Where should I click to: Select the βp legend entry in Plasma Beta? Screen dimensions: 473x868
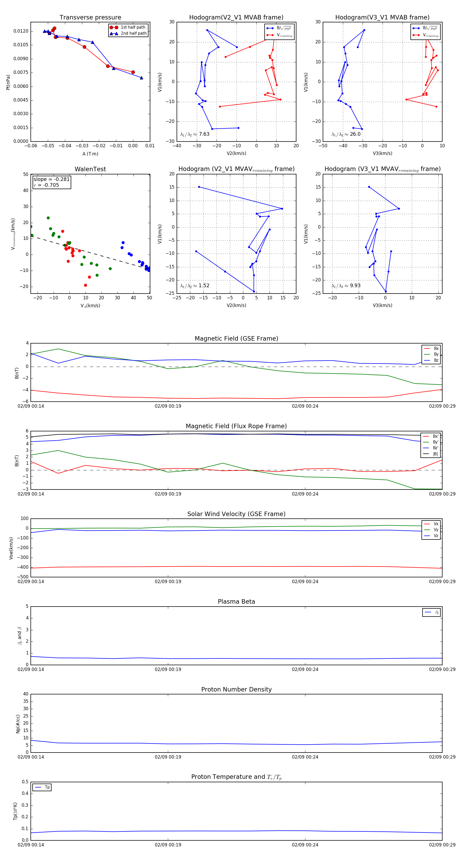coord(431,612)
